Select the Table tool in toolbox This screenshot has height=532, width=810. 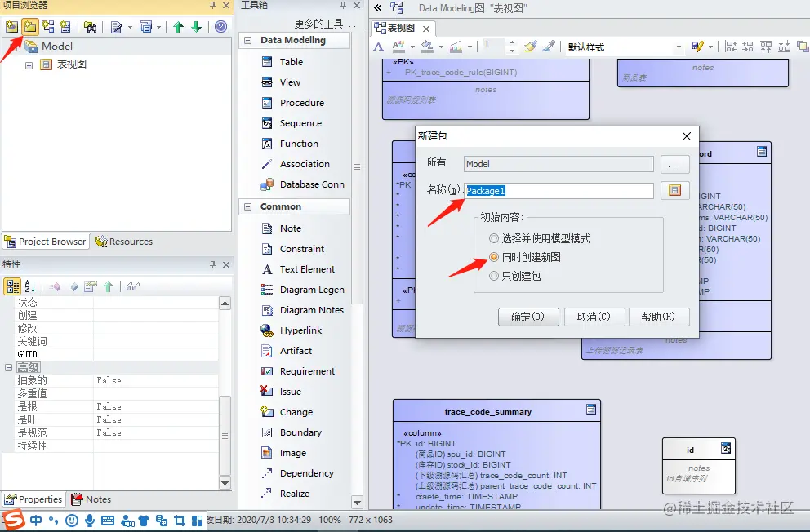[x=291, y=62]
